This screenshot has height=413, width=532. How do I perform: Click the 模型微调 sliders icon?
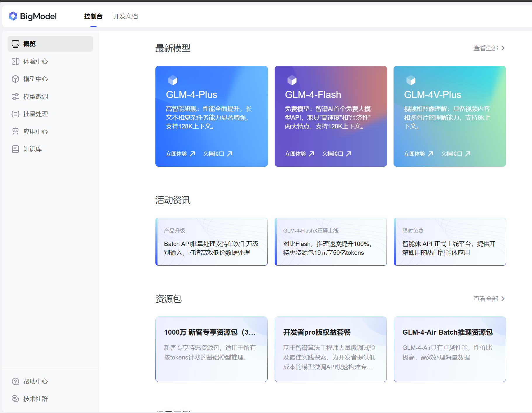click(15, 97)
